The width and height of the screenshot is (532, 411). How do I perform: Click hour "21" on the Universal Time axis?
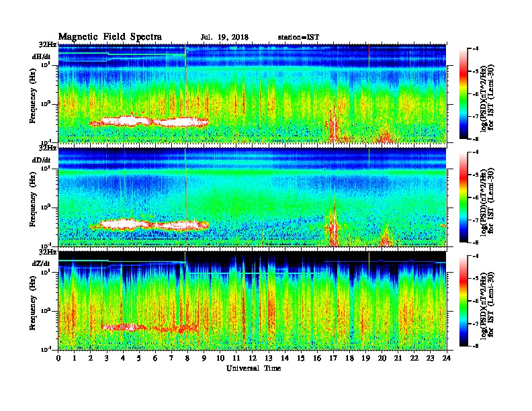point(398,359)
